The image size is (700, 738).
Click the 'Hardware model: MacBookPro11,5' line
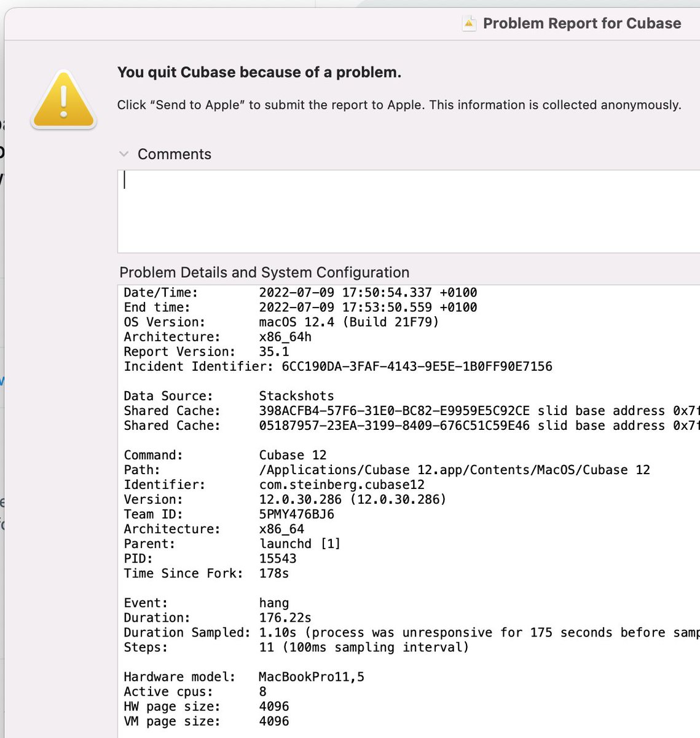coord(244,676)
